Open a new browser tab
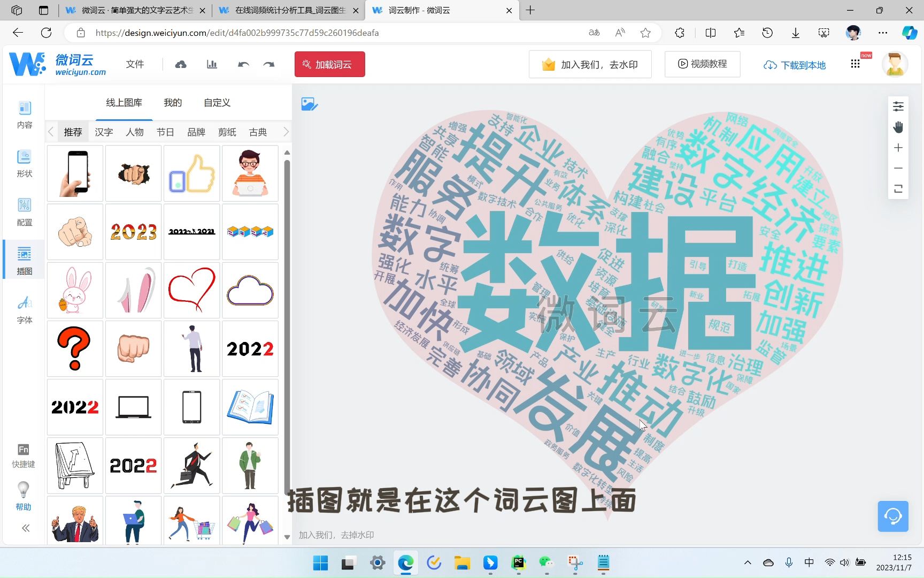The image size is (924, 578). (530, 10)
